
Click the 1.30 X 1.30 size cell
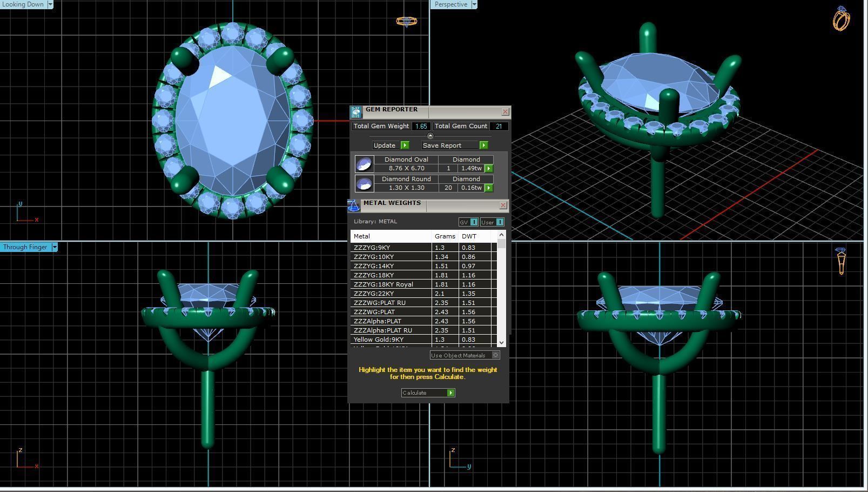click(x=406, y=188)
